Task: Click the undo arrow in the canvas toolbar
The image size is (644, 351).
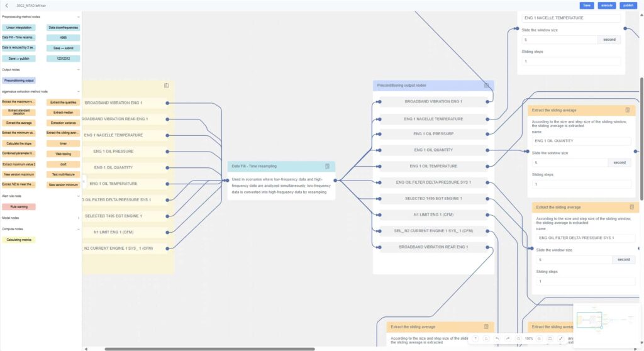Action: click(497, 338)
